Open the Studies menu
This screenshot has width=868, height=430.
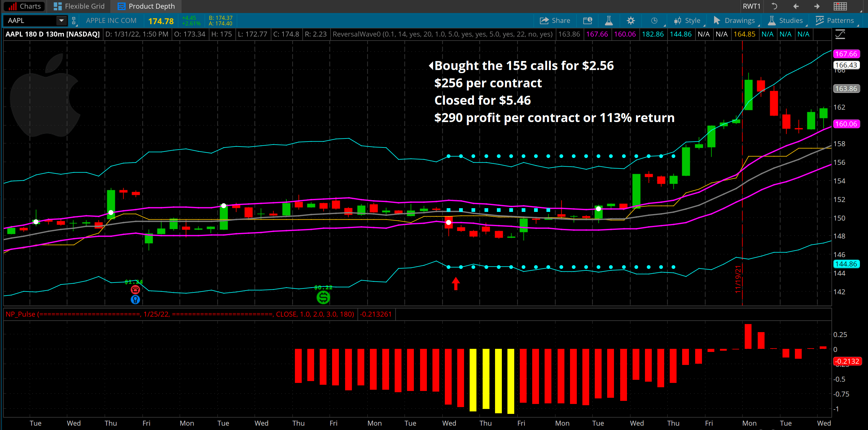tap(786, 20)
